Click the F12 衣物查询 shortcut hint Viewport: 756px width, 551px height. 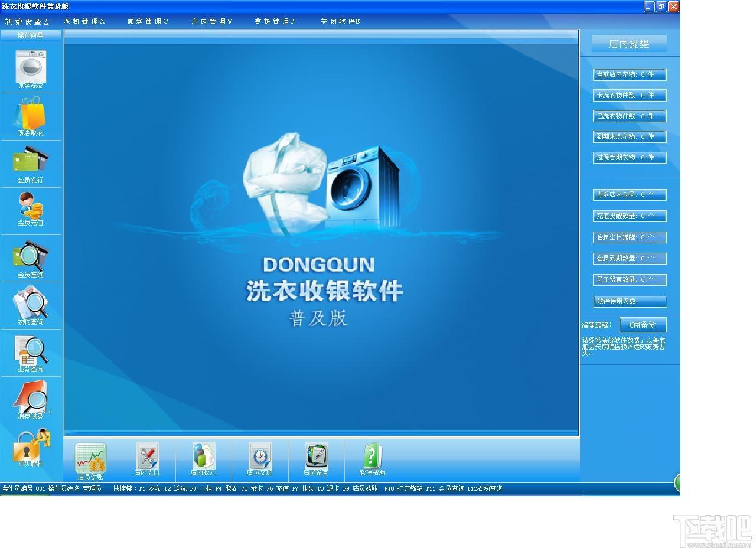485,488
